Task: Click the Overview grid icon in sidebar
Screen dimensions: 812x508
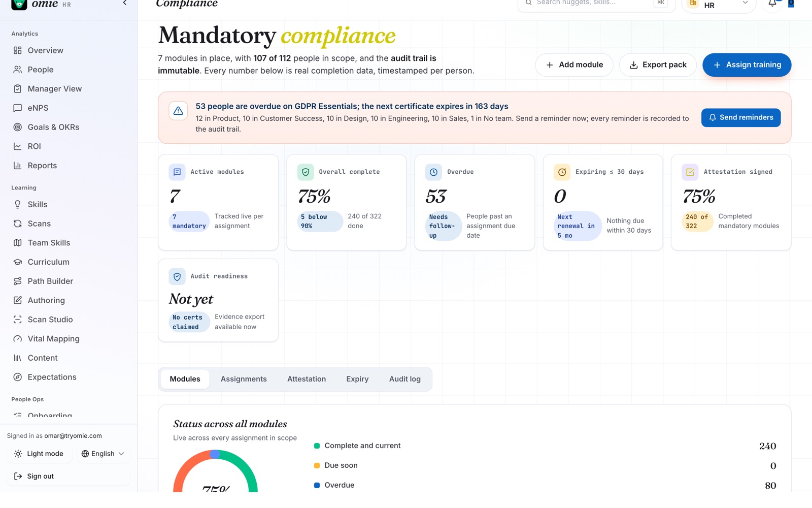Action: [x=18, y=50]
